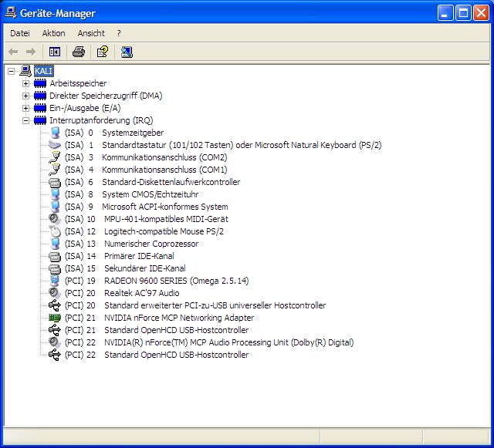Image resolution: width=494 pixels, height=448 pixels.
Task: Select IRQ 21 Standard OpenHCD USB-Hostcontroller
Action: [x=157, y=330]
